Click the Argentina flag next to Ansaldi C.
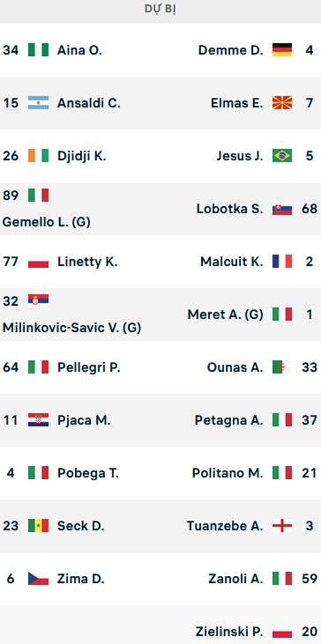 38,103
